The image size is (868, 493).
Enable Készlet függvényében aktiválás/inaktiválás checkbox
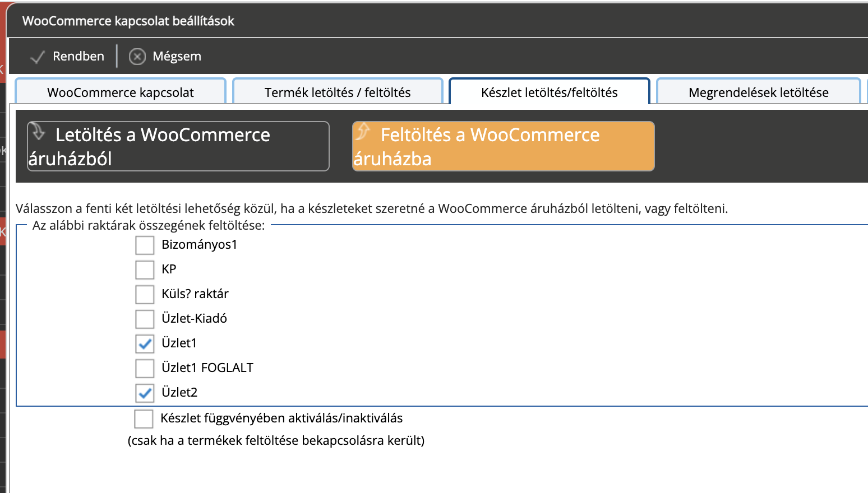pyautogui.click(x=144, y=418)
